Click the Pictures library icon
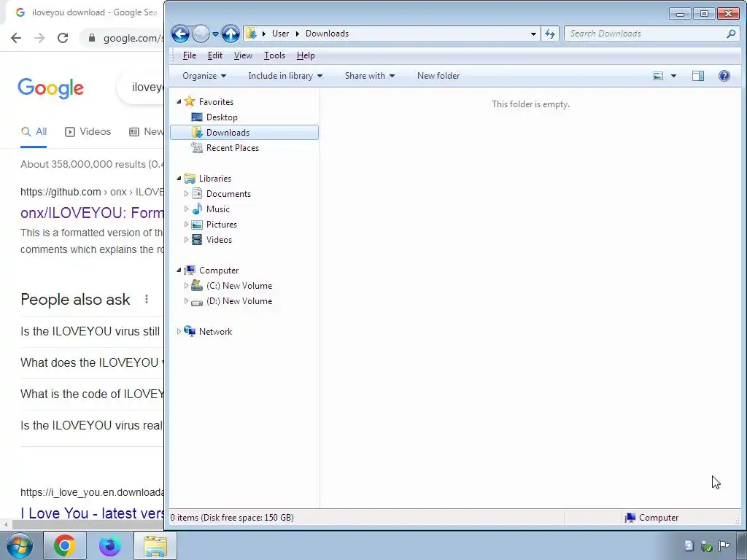Screen dimensions: 747x560 pos(197,225)
